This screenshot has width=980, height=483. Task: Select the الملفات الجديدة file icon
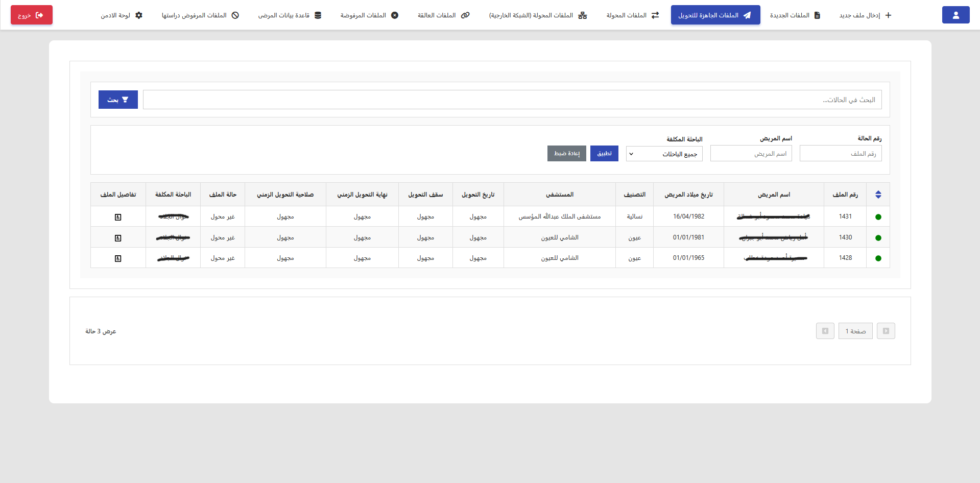coord(818,15)
